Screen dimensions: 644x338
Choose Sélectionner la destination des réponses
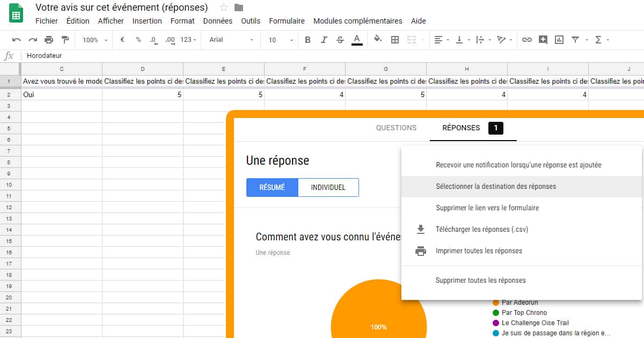(x=522, y=186)
